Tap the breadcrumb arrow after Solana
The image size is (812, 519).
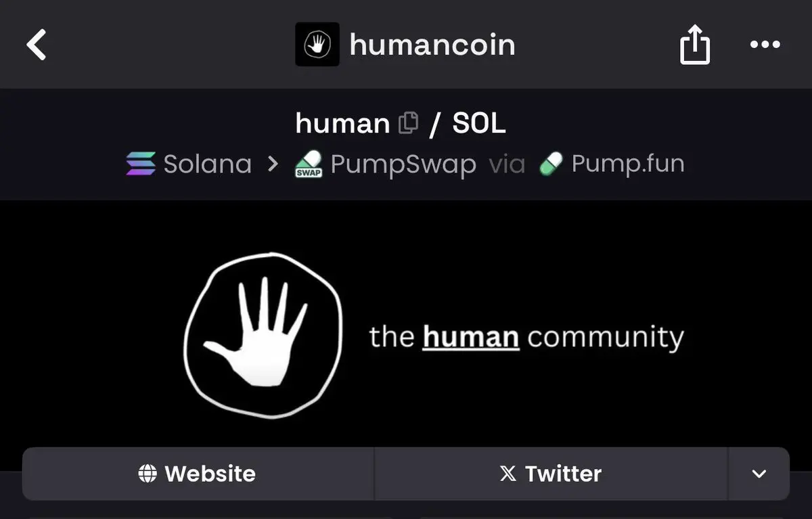273,164
